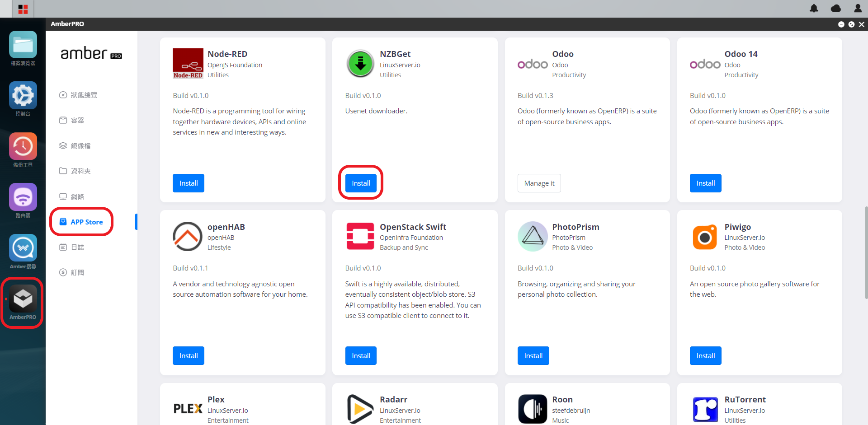Screen dimensions: 868x425
Task: Click the amber PRO logo in sidebar
Action: point(91,54)
